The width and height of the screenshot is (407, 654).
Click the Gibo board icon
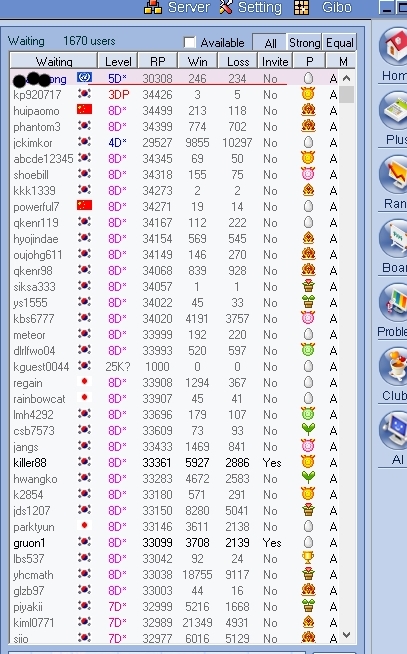click(301, 8)
